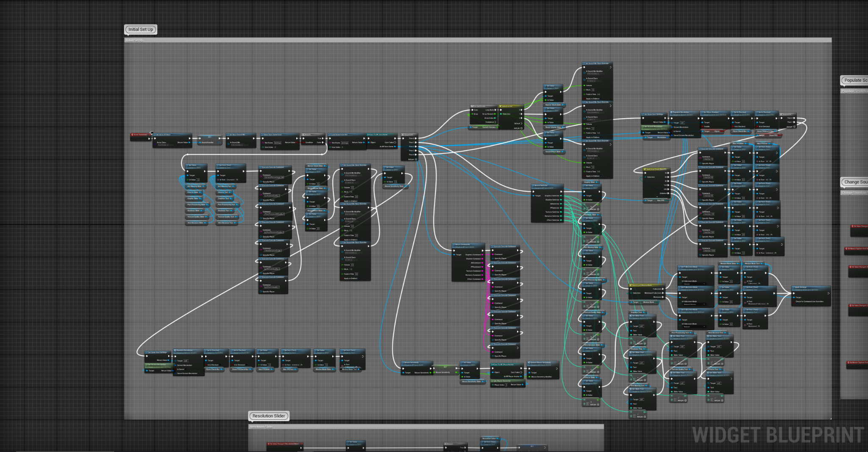Open the Windowed Fullscreen mode dropdown
This screenshot has width=868, height=452.
tap(695, 304)
